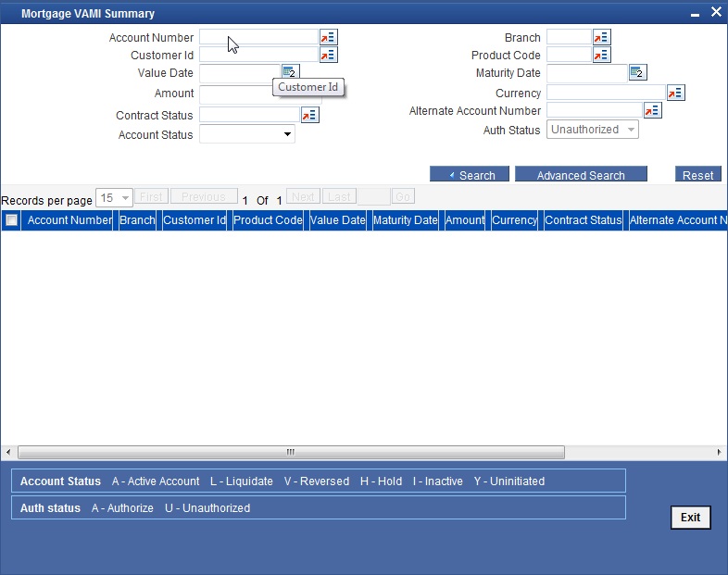Go to the Previous page of records
This screenshot has width=728, height=575.
pyautogui.click(x=204, y=197)
